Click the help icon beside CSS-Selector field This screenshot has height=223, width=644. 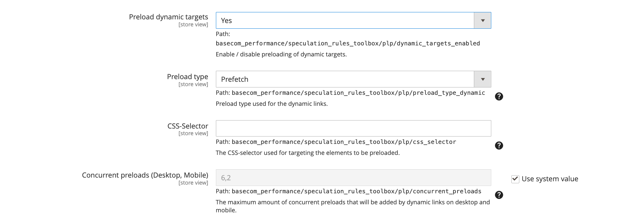pyautogui.click(x=499, y=146)
